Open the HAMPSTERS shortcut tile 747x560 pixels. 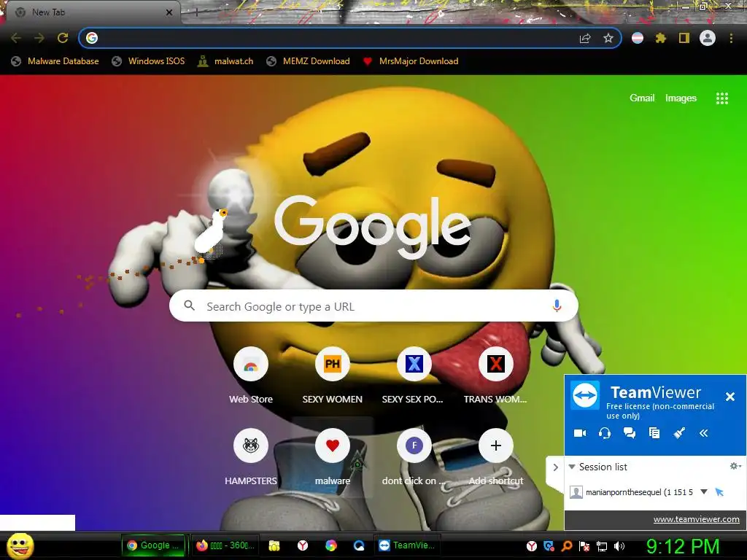click(x=251, y=457)
